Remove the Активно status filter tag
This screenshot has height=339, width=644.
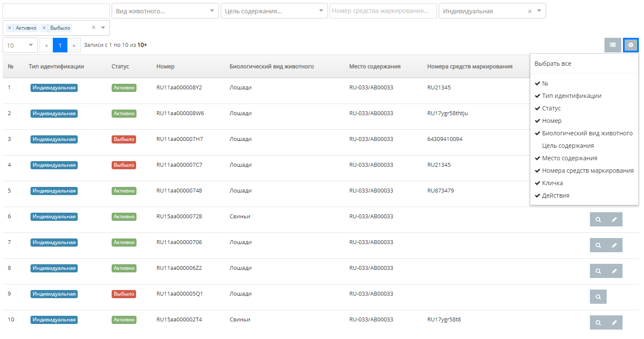(9, 28)
